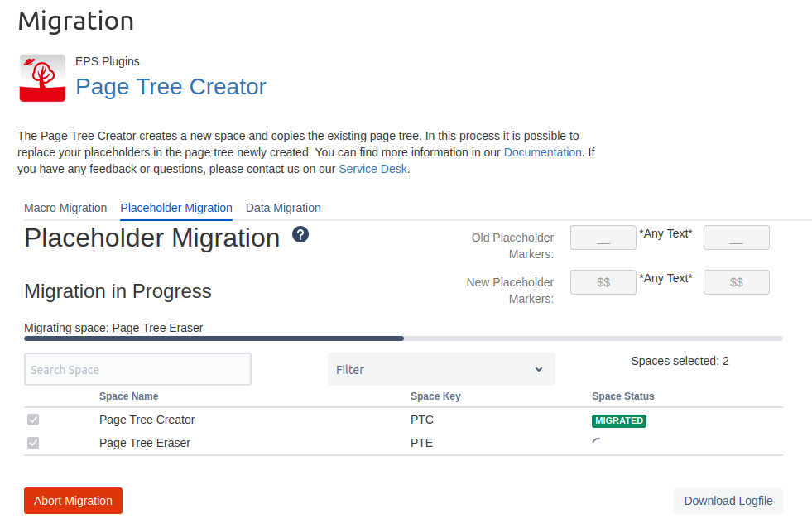Focus the Search Space input field

137,369
